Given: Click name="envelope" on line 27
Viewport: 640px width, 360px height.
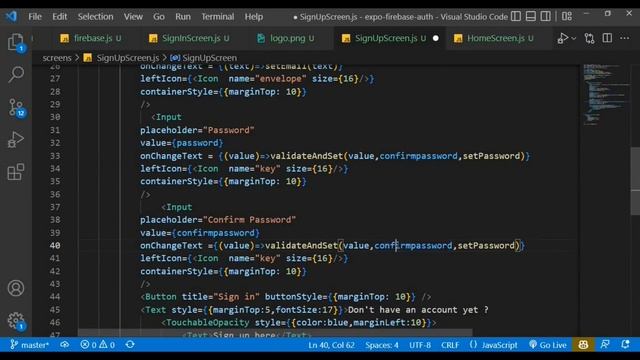Looking at the screenshot, I should (x=267, y=79).
